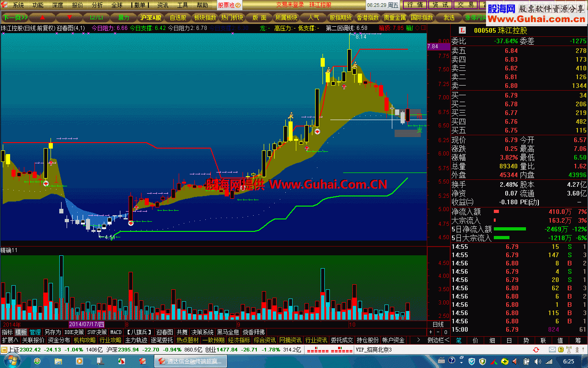Open the 功能 menu
The height and width of the screenshot is (368, 588).
(38, 5)
